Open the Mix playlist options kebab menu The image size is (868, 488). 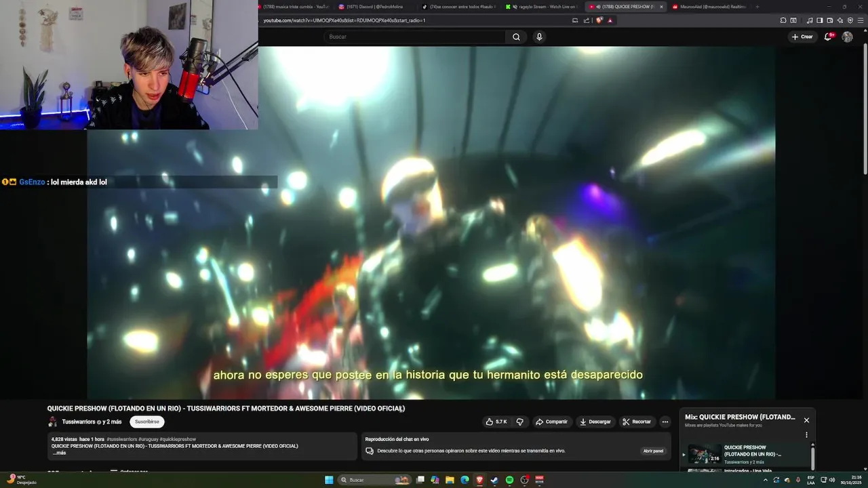[x=806, y=435]
